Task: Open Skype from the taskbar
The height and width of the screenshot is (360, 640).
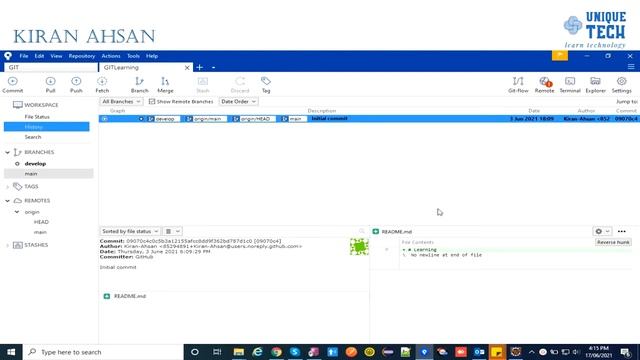Action: click(x=295, y=352)
